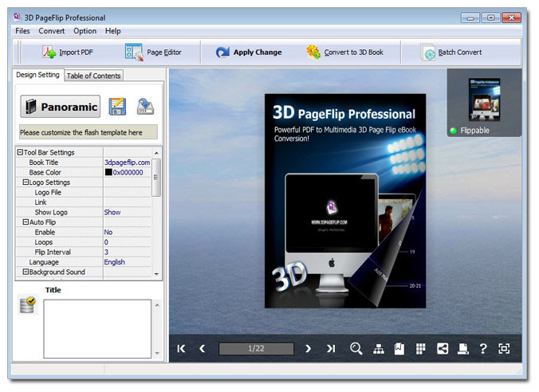This screenshot has height=392, width=539.
Task: Close the 3D PageFlip Professional window
Action: [511, 18]
